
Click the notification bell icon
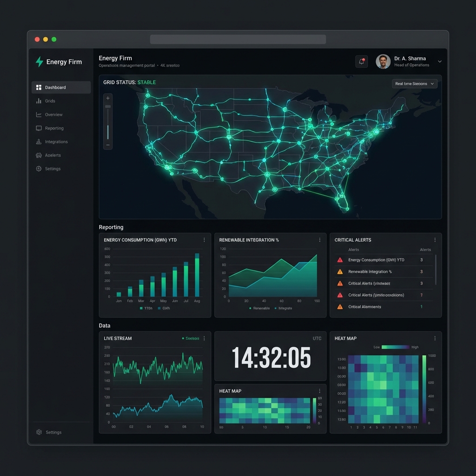click(361, 61)
